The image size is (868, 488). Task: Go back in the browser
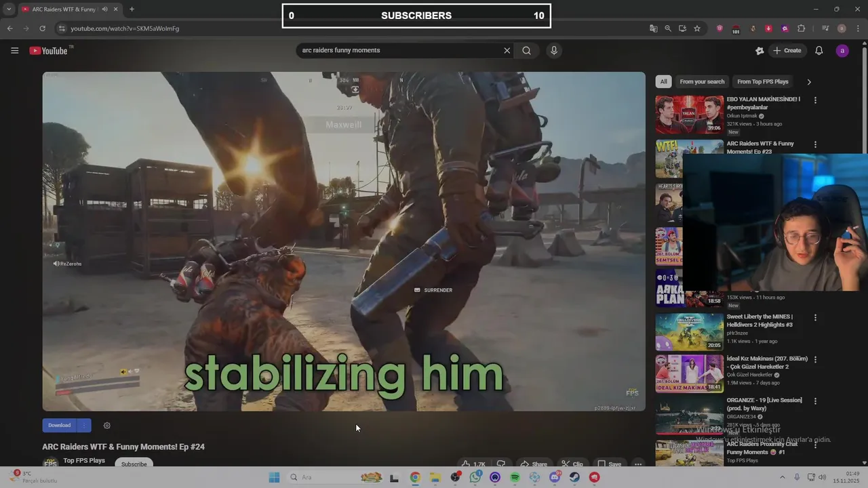[9, 28]
